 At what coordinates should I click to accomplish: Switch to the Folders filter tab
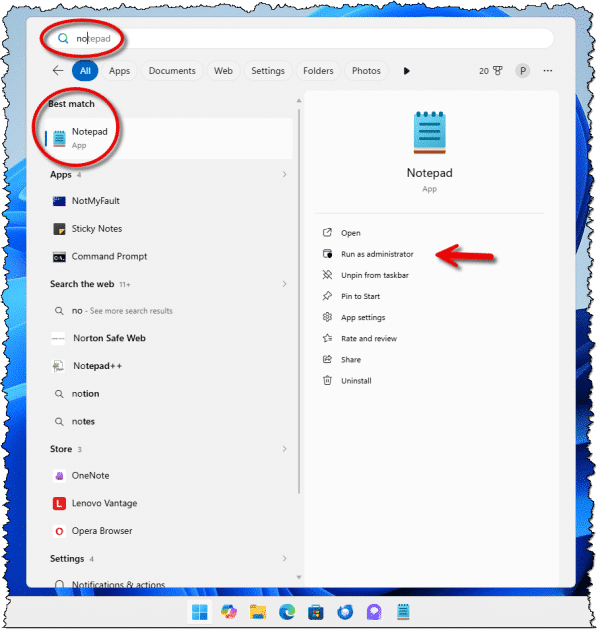318,71
